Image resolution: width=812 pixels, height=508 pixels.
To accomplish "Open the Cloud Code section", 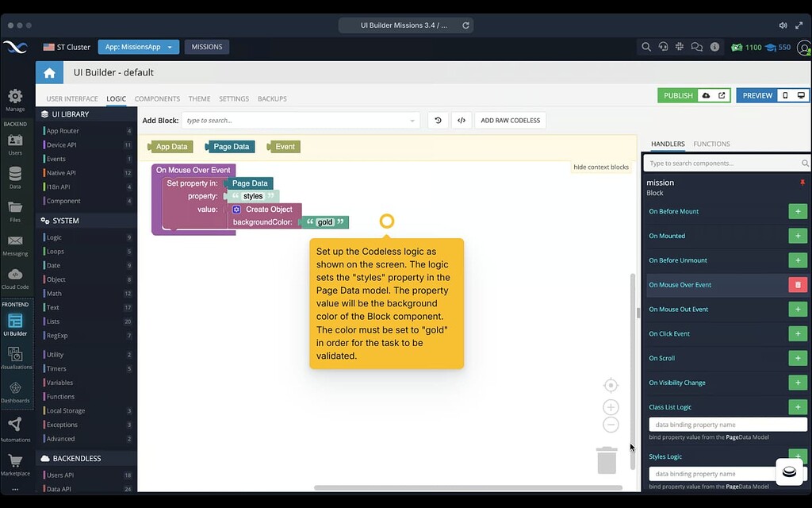I will pos(15,274).
